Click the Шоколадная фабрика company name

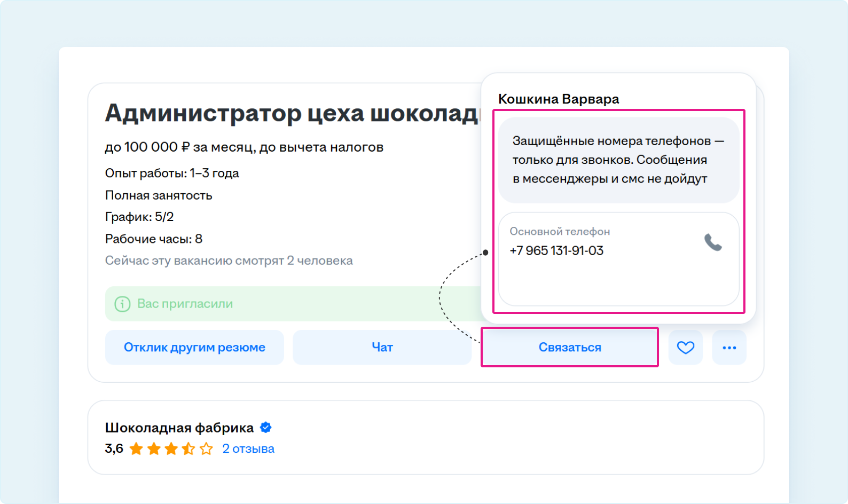(x=179, y=428)
